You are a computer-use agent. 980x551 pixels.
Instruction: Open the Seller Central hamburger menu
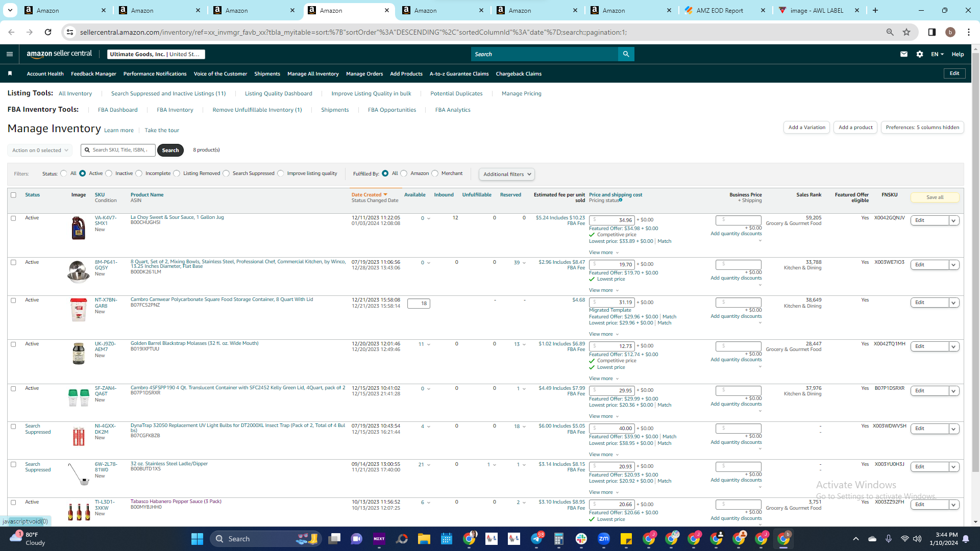[x=10, y=54]
